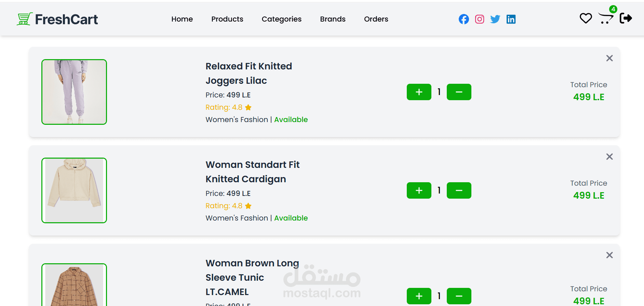Open the shopping cart icon with badge
The width and height of the screenshot is (644, 306).
pyautogui.click(x=606, y=17)
